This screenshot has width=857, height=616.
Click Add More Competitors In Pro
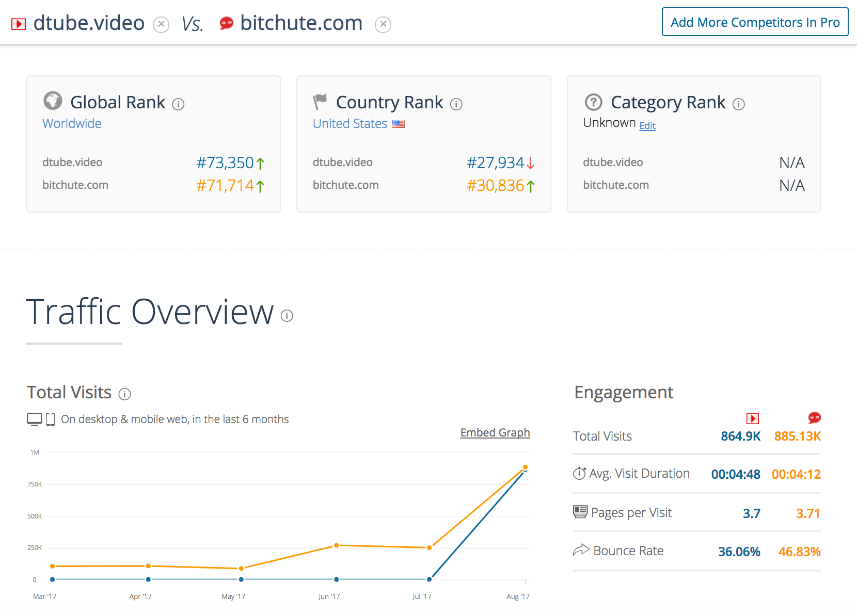coord(755,22)
